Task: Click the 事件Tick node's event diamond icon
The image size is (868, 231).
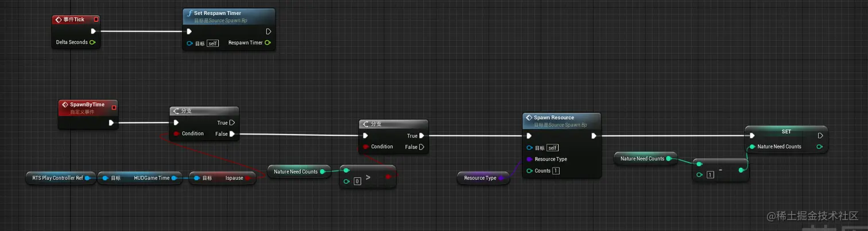Action: 58,19
